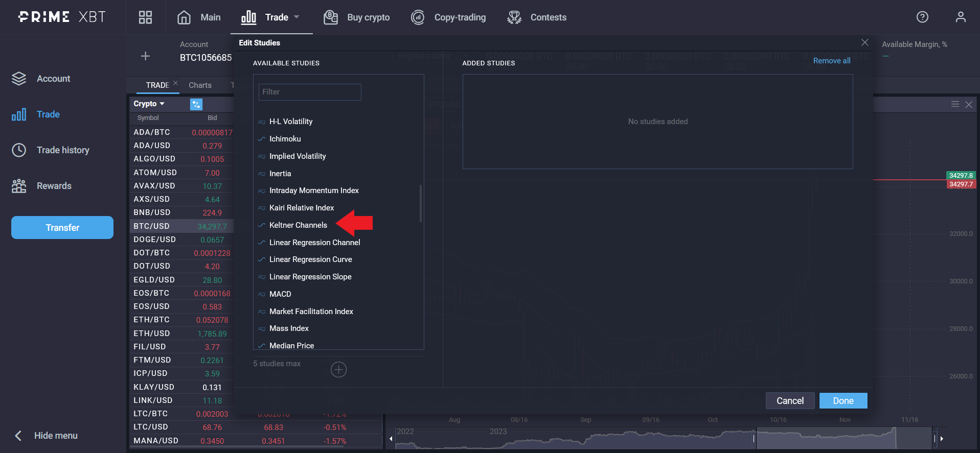Click BTC1056685 account name
Viewport: 980px width, 453px height.
coord(206,58)
